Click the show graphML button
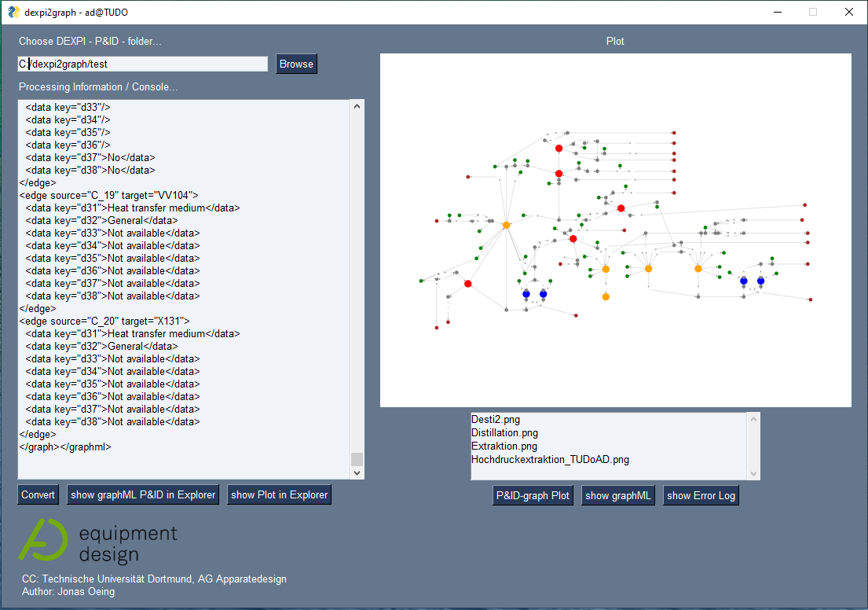Screen dimensions: 868x610 pos(617,495)
